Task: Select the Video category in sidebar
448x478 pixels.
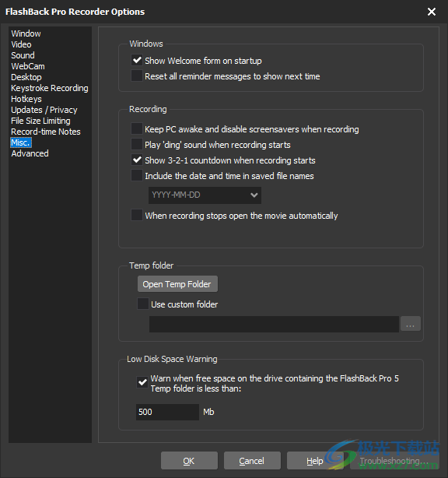Action: tap(21, 44)
